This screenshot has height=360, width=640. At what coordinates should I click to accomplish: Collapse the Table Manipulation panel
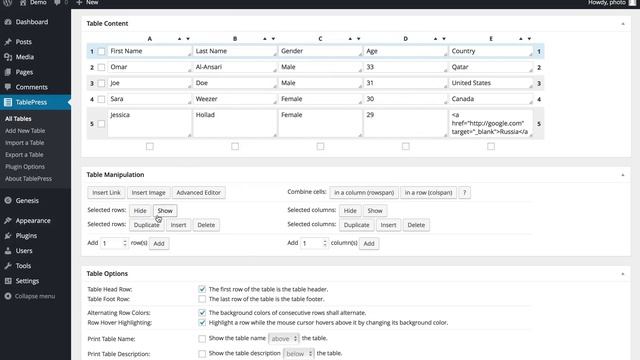pos(623,175)
